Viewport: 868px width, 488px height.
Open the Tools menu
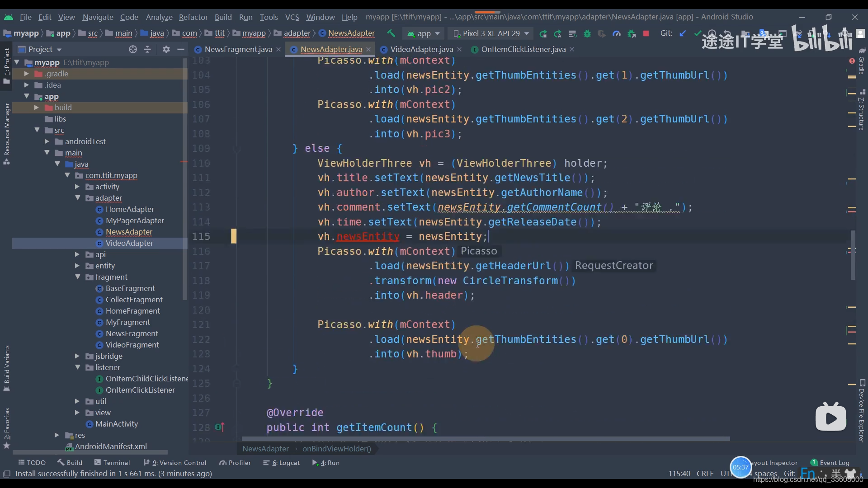pos(269,17)
